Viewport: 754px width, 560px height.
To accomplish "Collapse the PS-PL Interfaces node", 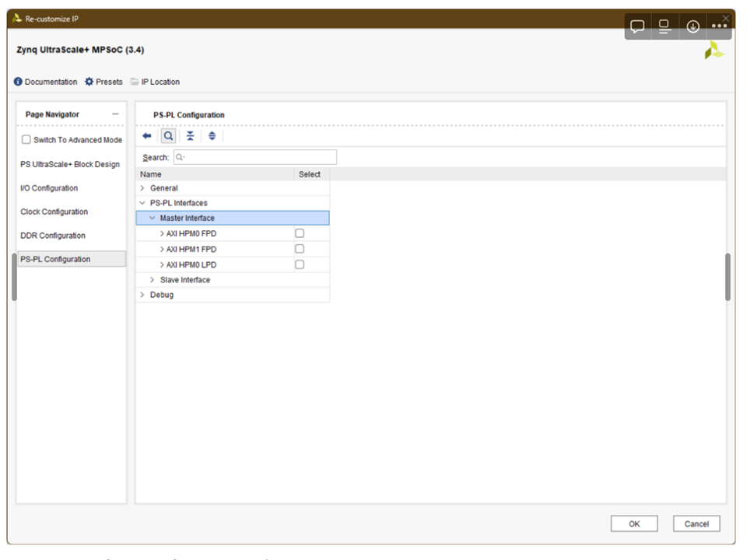I will tap(142, 203).
